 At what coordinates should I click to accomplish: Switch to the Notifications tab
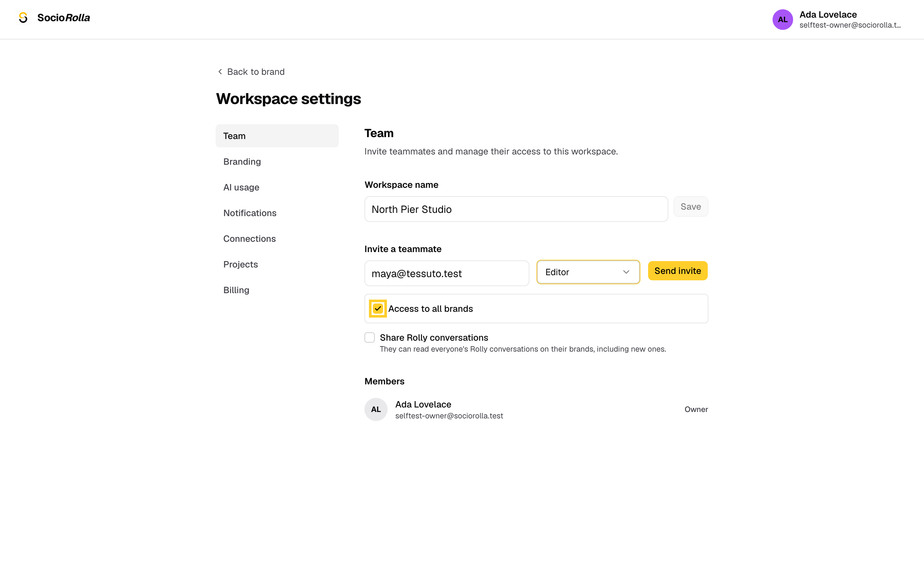[x=277, y=213]
